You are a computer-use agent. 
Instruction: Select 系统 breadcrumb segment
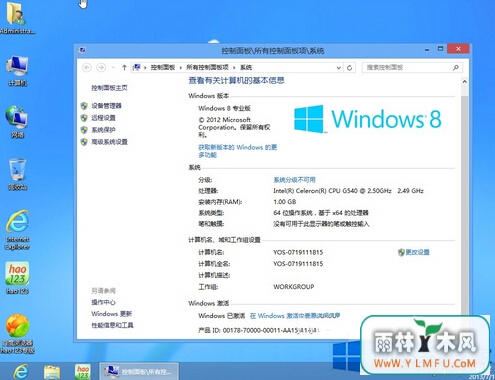(246, 68)
